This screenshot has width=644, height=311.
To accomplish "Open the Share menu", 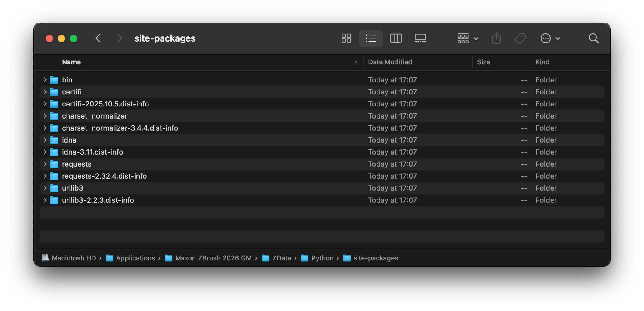I will coord(496,38).
